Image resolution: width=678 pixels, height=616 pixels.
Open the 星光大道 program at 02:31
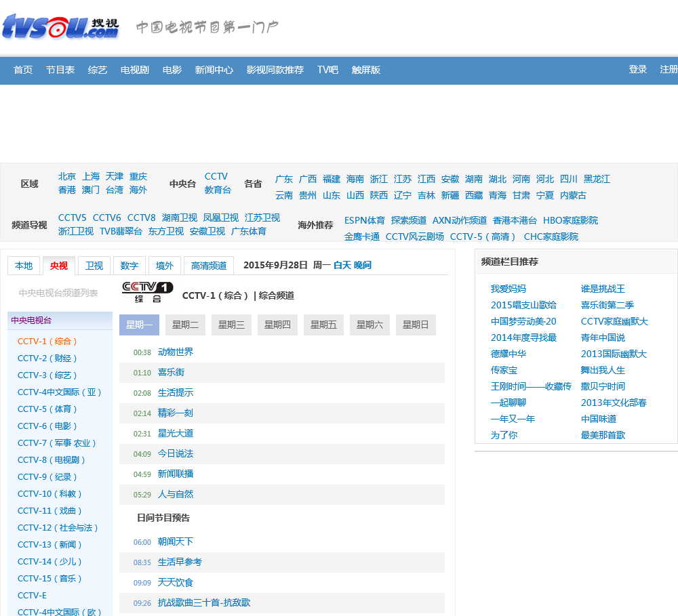[x=176, y=433]
